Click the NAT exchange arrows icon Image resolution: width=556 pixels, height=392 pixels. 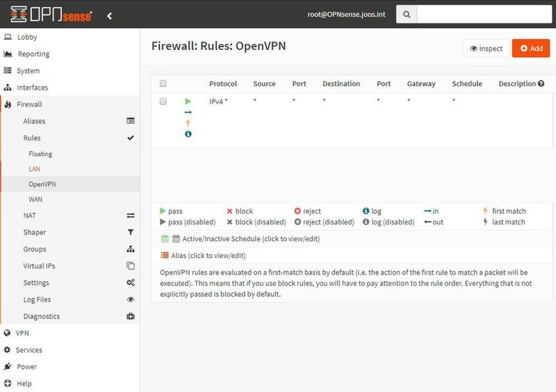(131, 215)
